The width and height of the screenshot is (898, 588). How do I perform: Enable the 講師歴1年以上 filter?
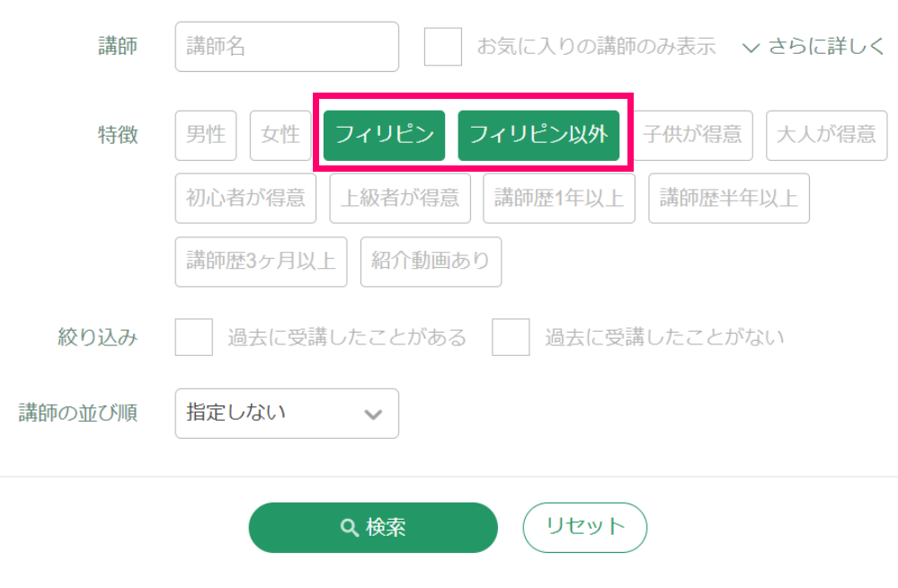coord(559,198)
